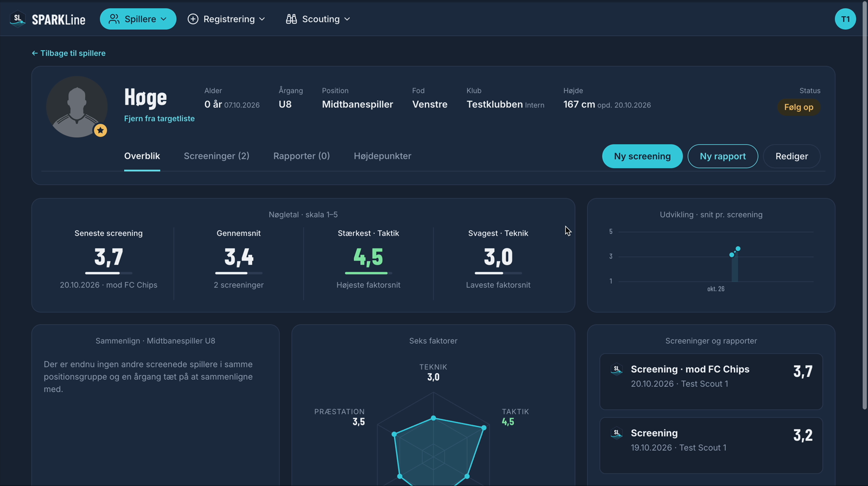
Task: Click the PRÆSTATION radar chart label
Action: 340,412
